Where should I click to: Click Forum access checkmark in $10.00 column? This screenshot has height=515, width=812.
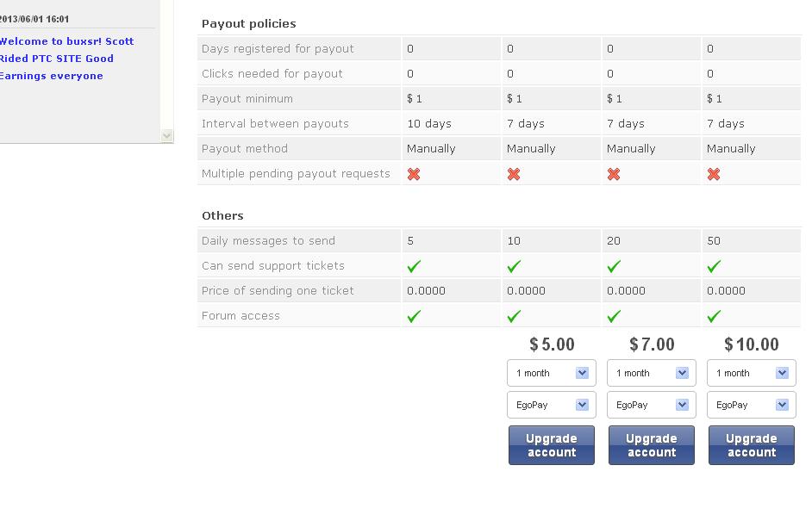click(x=714, y=316)
